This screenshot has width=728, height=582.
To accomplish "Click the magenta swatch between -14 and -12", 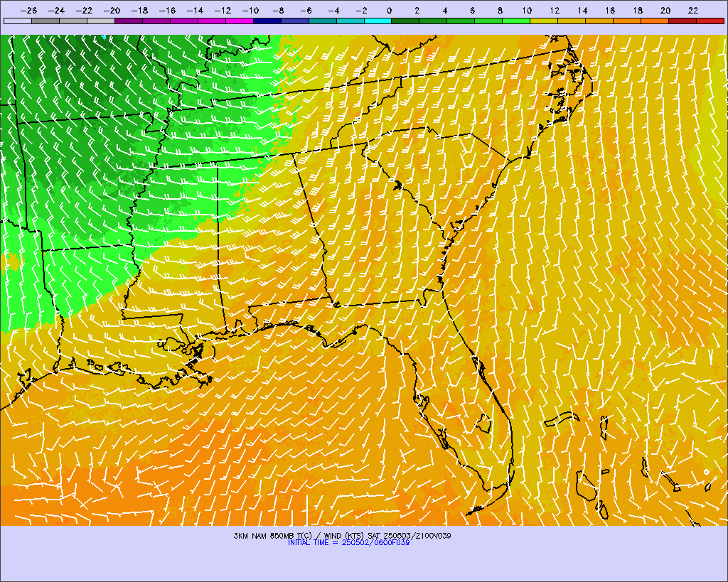I will [x=212, y=21].
